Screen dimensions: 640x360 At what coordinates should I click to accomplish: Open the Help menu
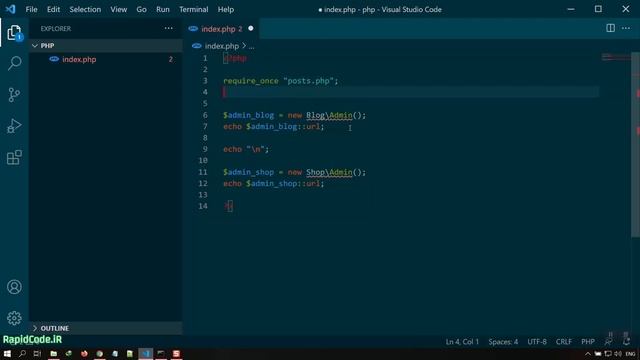coord(226,9)
